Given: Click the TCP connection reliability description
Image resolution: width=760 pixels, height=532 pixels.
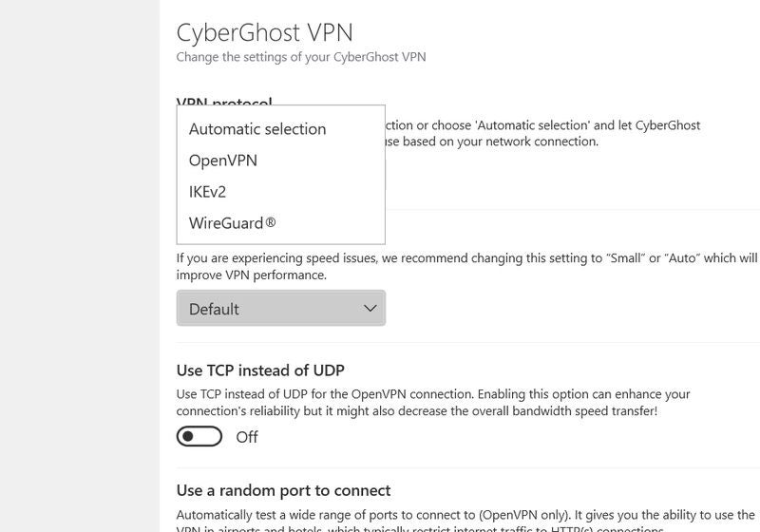Looking at the screenshot, I should click(x=433, y=402).
